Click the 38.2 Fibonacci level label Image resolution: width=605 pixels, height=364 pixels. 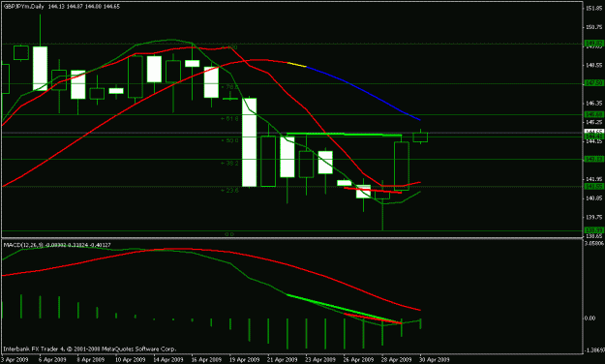pyautogui.click(x=230, y=164)
